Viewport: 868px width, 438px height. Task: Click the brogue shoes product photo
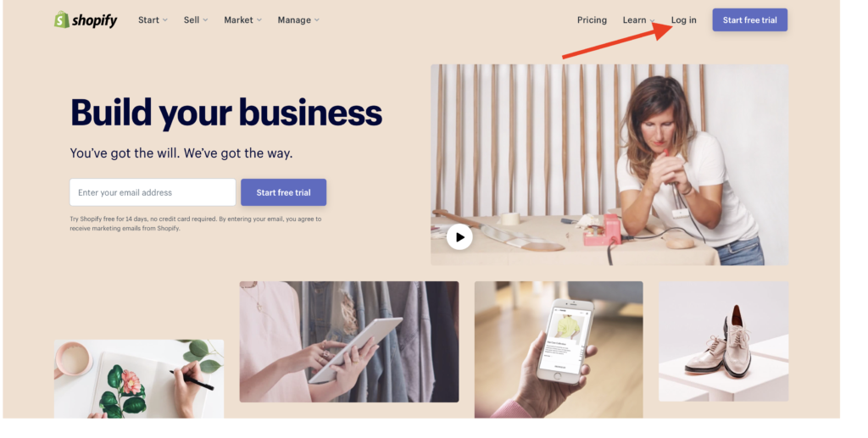pyautogui.click(x=724, y=341)
